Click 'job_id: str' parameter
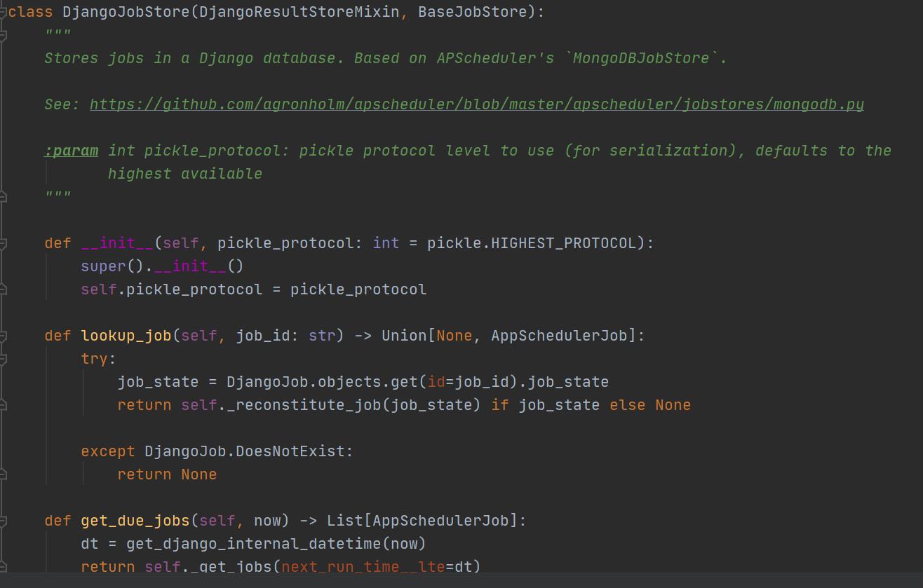Screen dimensions: 923x588 click(x=285, y=336)
